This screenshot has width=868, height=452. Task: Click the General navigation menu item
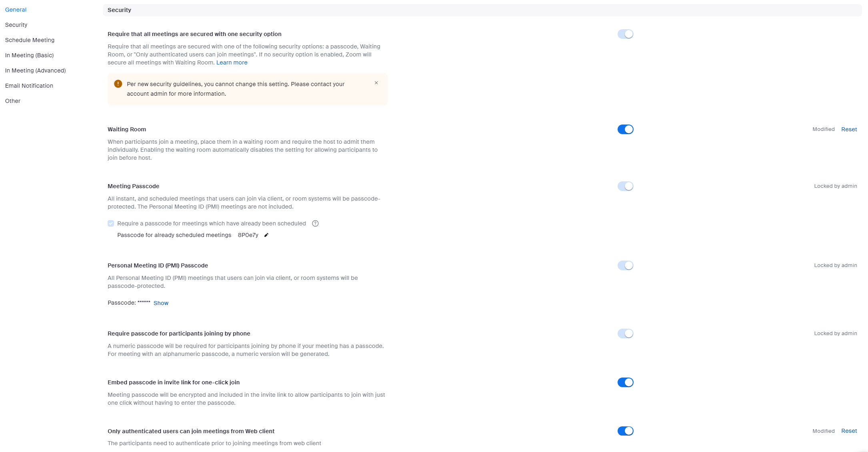[x=16, y=9]
